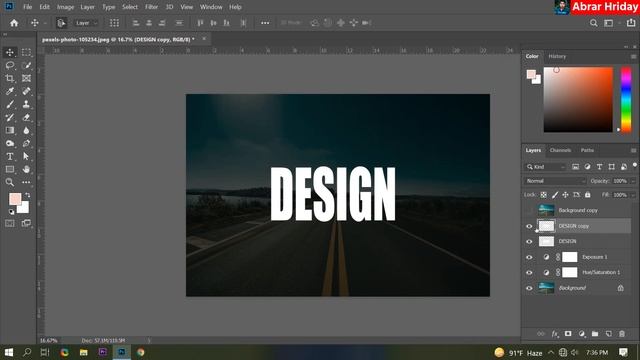The height and width of the screenshot is (360, 640).
Task: Select the Eyedropper tool
Action: pyautogui.click(x=10, y=91)
